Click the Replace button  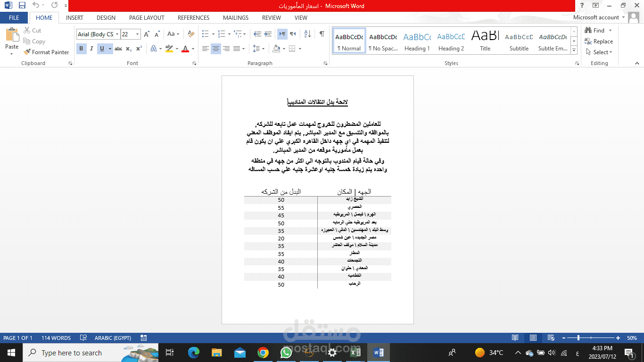599,41
